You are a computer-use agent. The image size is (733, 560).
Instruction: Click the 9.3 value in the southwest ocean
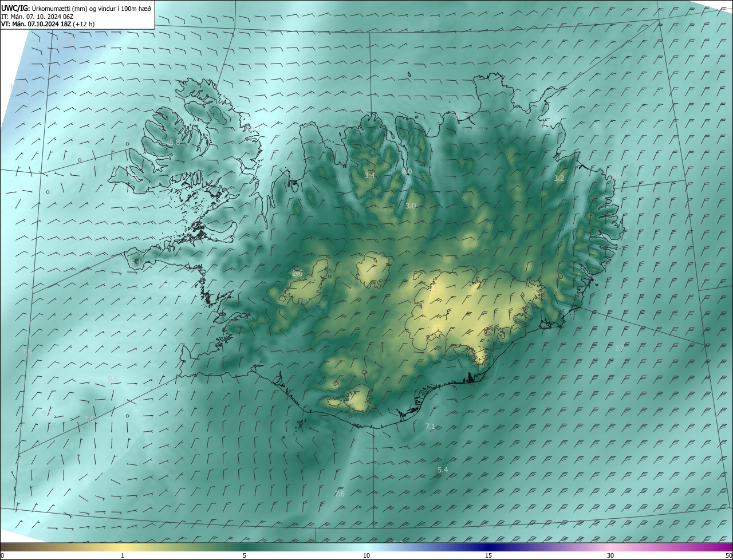(47, 413)
